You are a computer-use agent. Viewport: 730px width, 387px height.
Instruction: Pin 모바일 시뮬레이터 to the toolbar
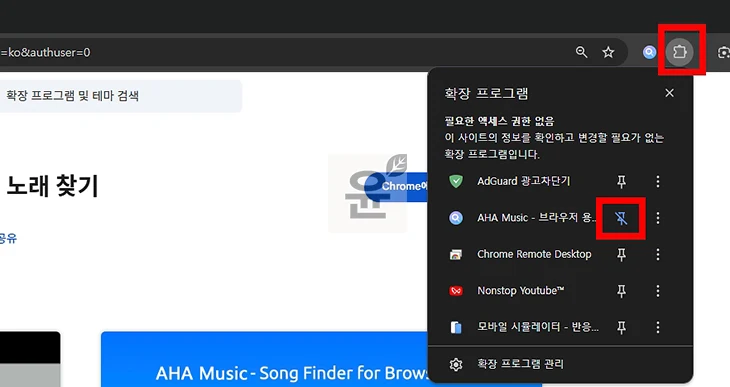pyautogui.click(x=622, y=327)
